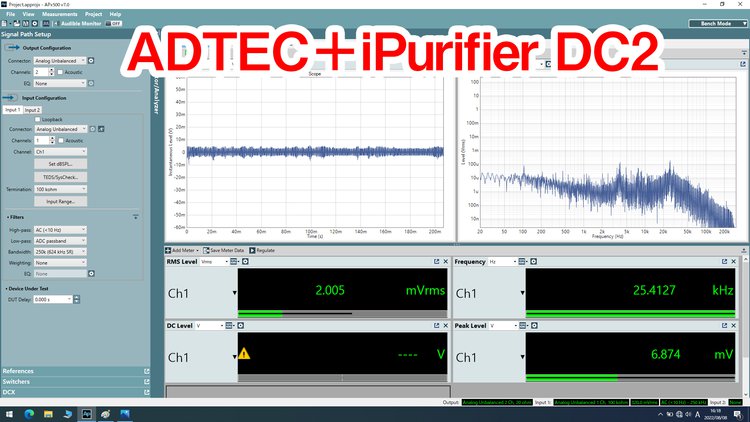Open the Help menu
This screenshot has width=750, height=422.
(115, 14)
